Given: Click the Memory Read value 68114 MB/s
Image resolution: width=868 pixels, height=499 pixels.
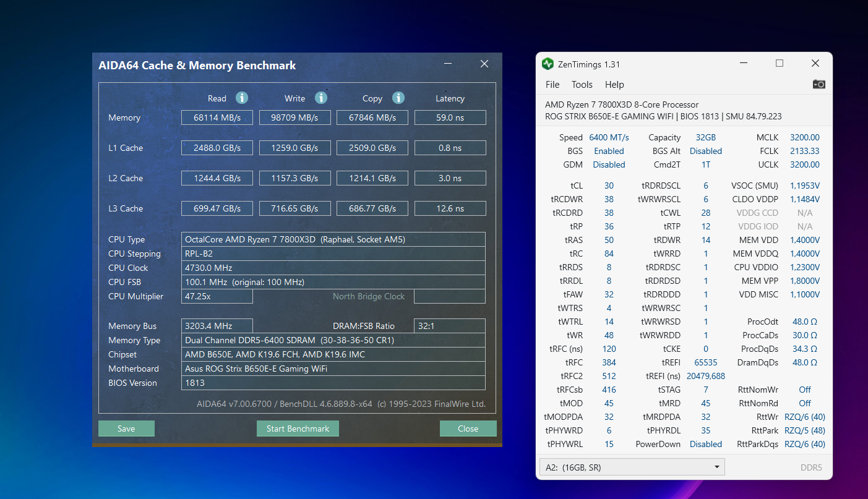Looking at the screenshot, I should [x=217, y=117].
